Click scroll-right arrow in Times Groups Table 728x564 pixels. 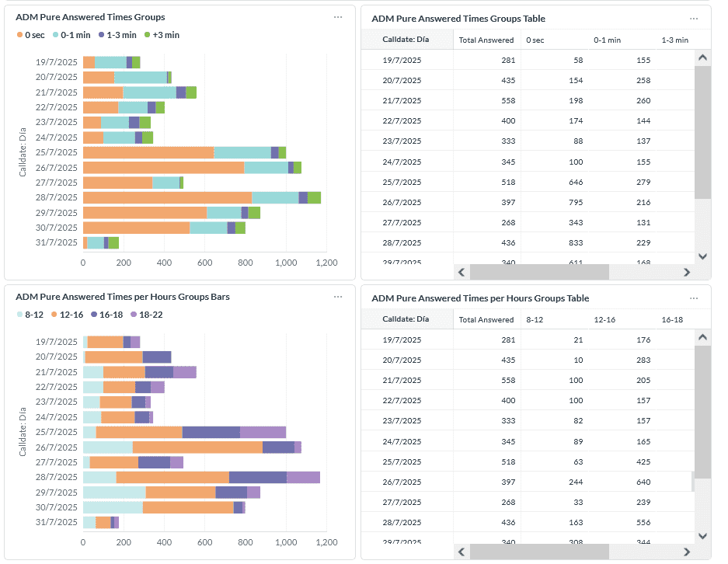(x=687, y=273)
